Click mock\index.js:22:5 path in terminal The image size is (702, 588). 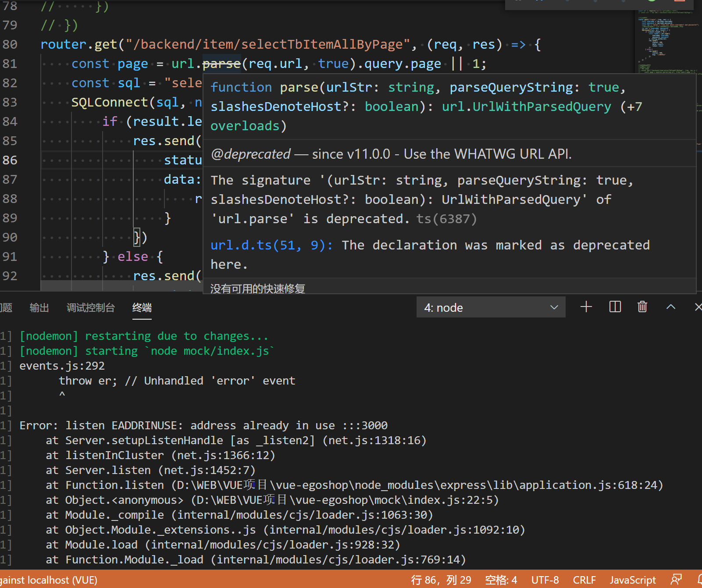point(345,500)
